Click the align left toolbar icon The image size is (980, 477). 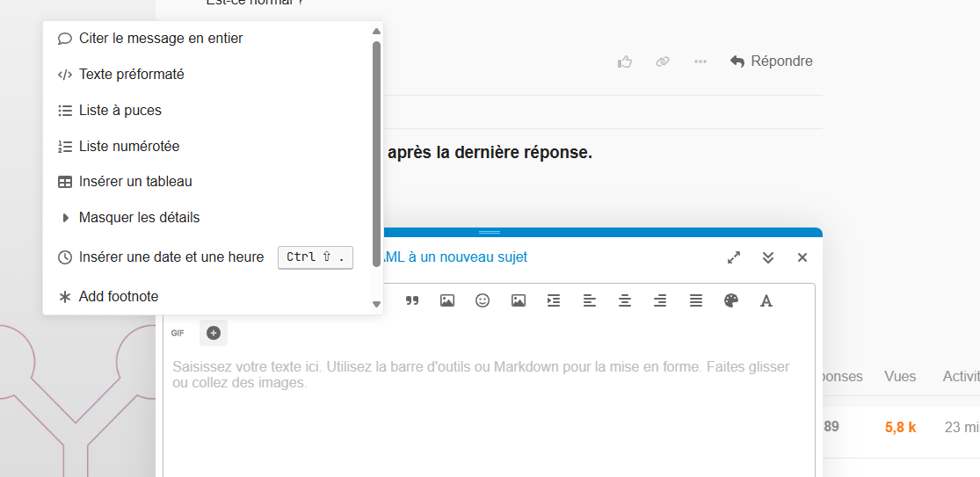(590, 300)
